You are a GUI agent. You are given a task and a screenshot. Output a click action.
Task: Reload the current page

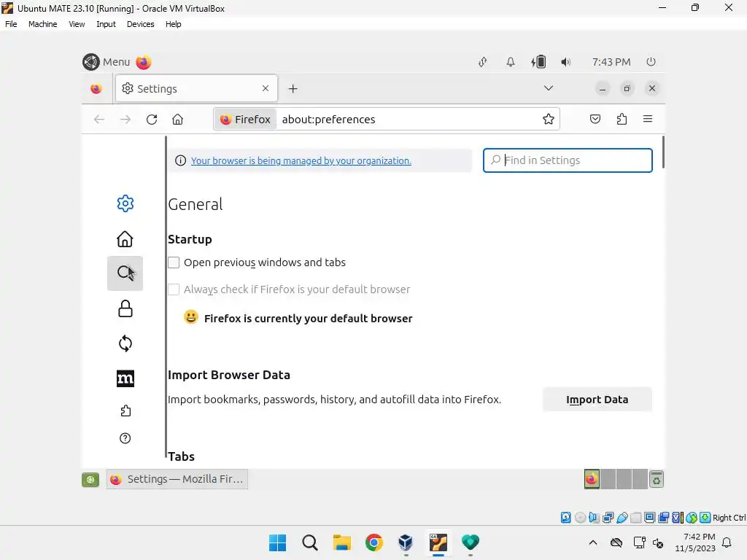[x=152, y=119]
